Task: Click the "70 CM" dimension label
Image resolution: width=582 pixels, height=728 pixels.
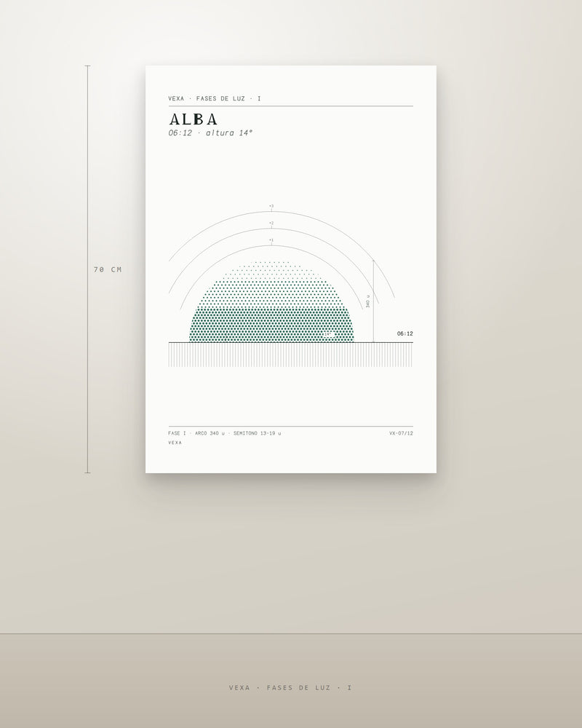Action: click(x=108, y=269)
